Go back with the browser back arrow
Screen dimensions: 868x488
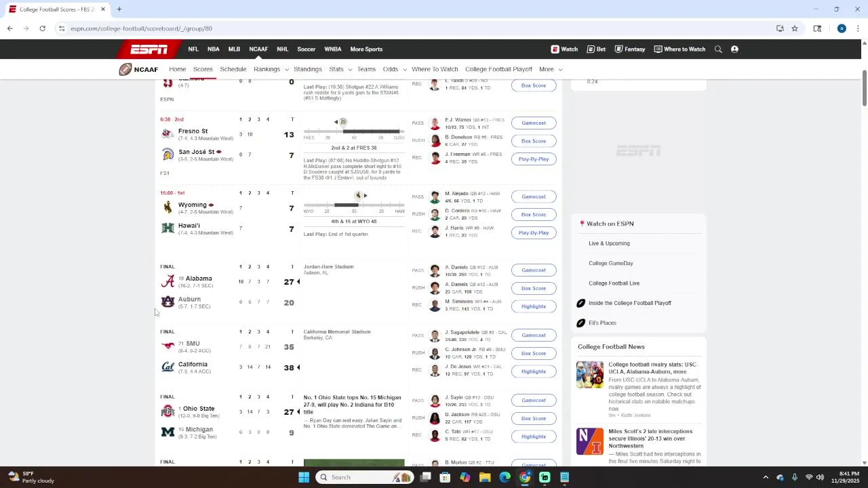9,28
